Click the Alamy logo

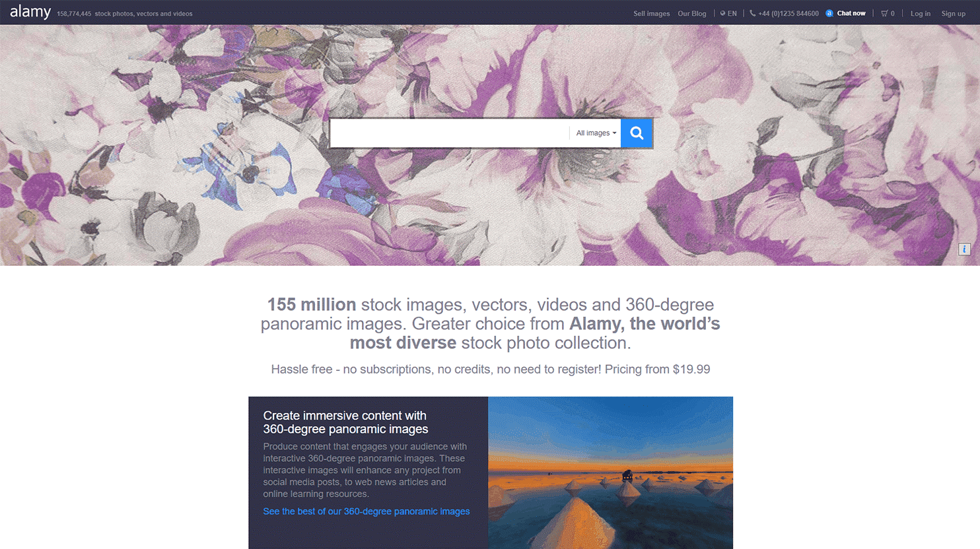(30, 13)
